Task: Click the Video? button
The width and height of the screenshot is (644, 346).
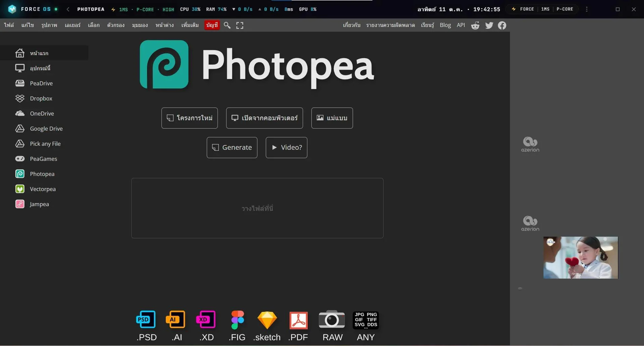Action: click(286, 147)
